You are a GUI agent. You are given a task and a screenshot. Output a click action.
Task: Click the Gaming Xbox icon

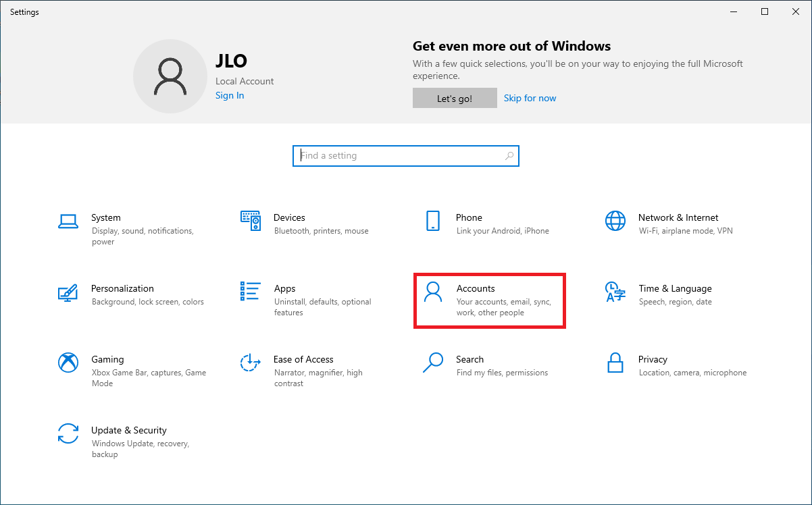68,363
